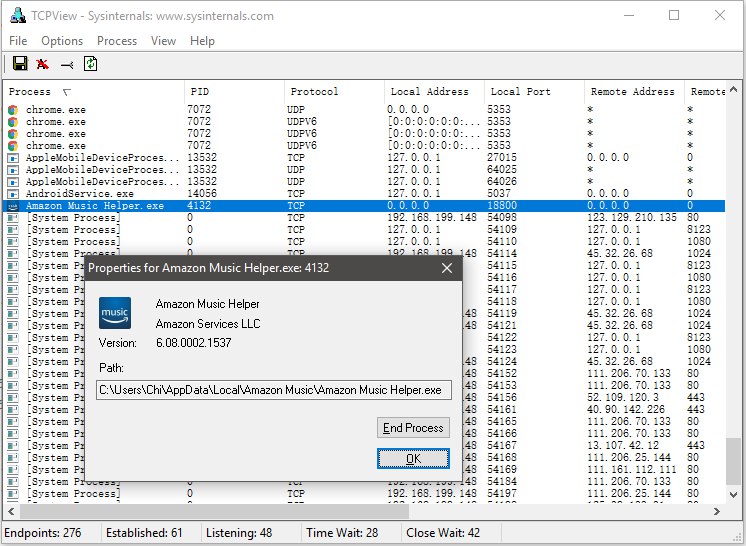This screenshot has width=746, height=546.
Task: Click the AppleMobileDevice icon on port 64026 row
Action: pos(13,182)
